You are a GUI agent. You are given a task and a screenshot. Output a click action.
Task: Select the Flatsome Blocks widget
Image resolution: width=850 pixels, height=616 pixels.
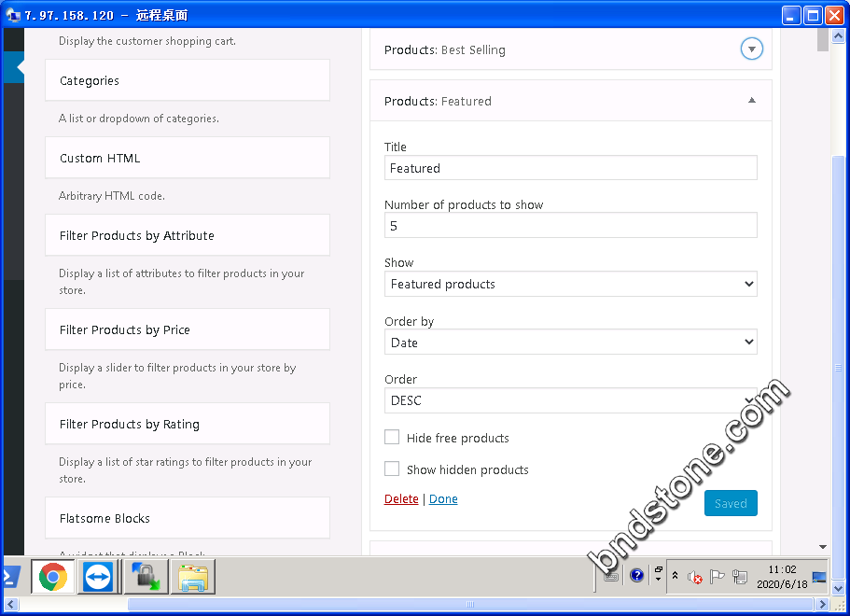click(188, 518)
